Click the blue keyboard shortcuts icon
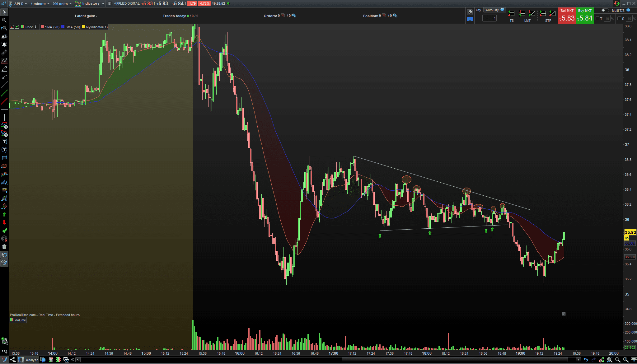This screenshot has height=364, width=637. [x=470, y=19]
